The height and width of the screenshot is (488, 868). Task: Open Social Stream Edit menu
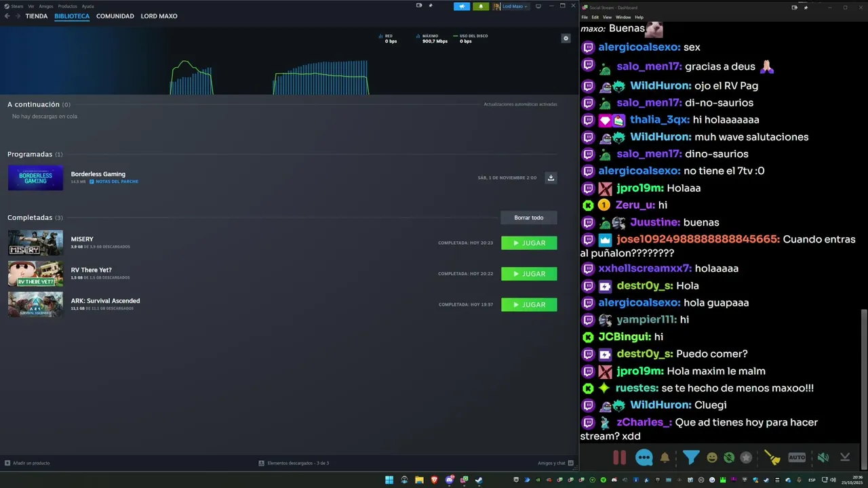[595, 17]
